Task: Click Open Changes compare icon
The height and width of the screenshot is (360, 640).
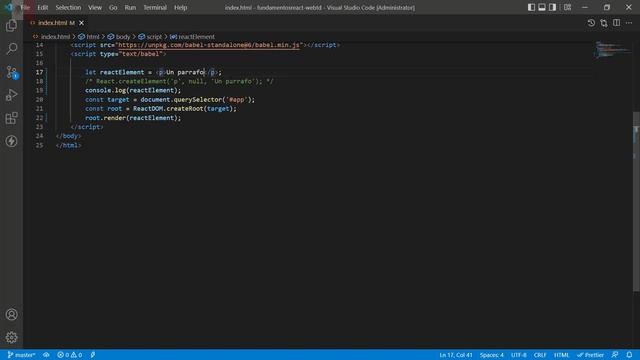Action: tap(604, 23)
